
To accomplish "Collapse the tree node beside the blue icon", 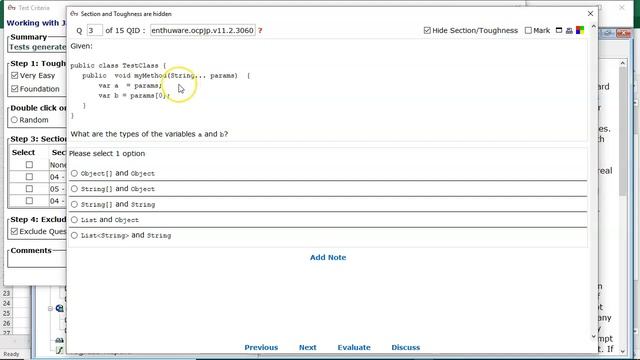I will (x=50, y=309).
